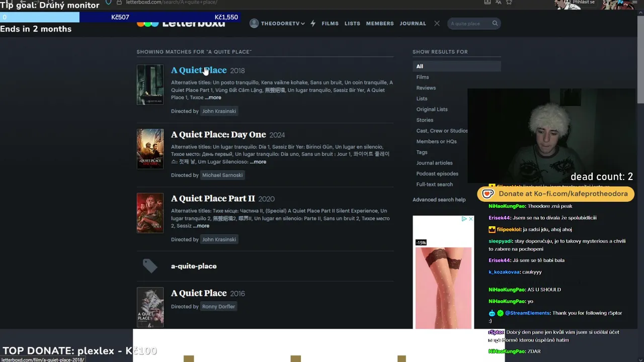Open the a-quite-place tag result
This screenshot has height=362, width=644.
[x=194, y=266]
